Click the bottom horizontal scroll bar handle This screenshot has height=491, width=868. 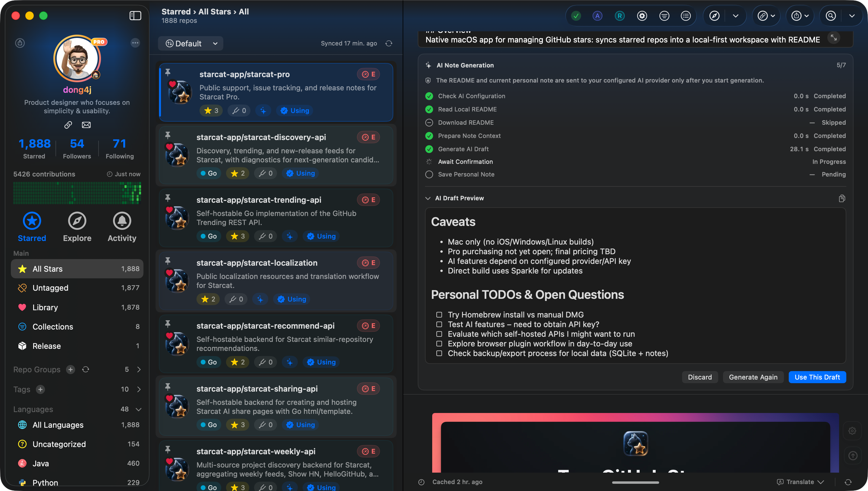tap(635, 483)
